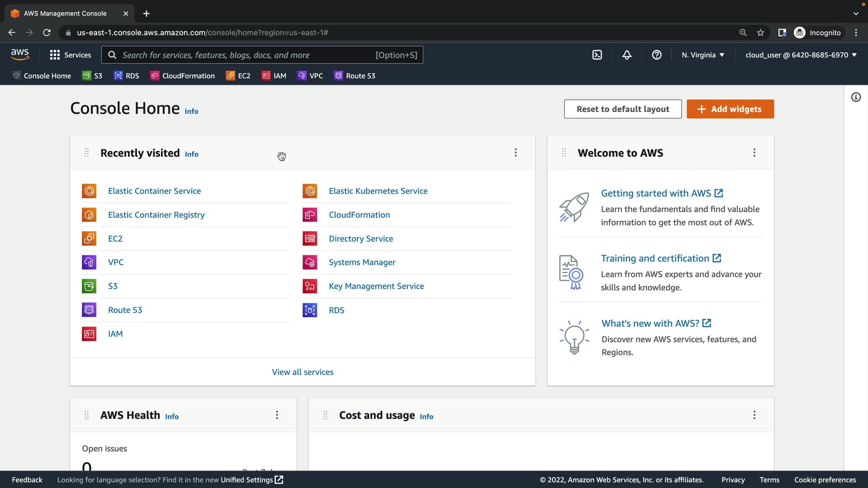
Task: Open the CloudShell terminal icon
Action: [x=597, y=55]
